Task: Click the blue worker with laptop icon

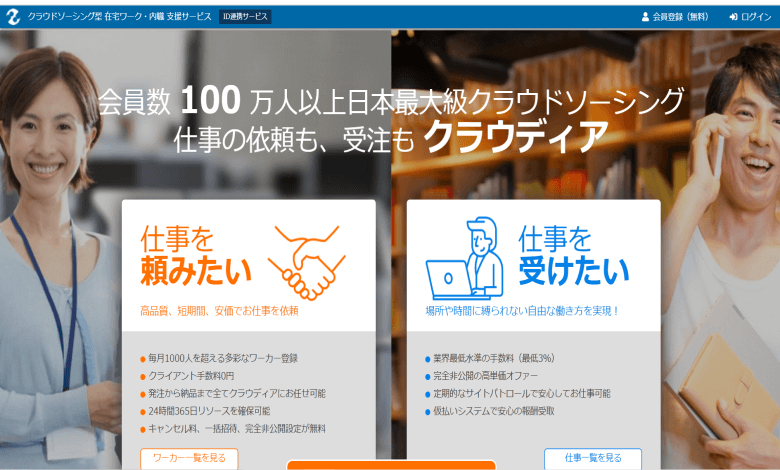Action: click(465, 258)
